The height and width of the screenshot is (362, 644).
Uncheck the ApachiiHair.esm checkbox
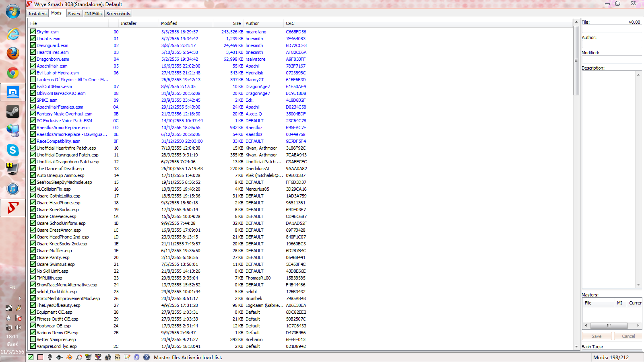33,66
